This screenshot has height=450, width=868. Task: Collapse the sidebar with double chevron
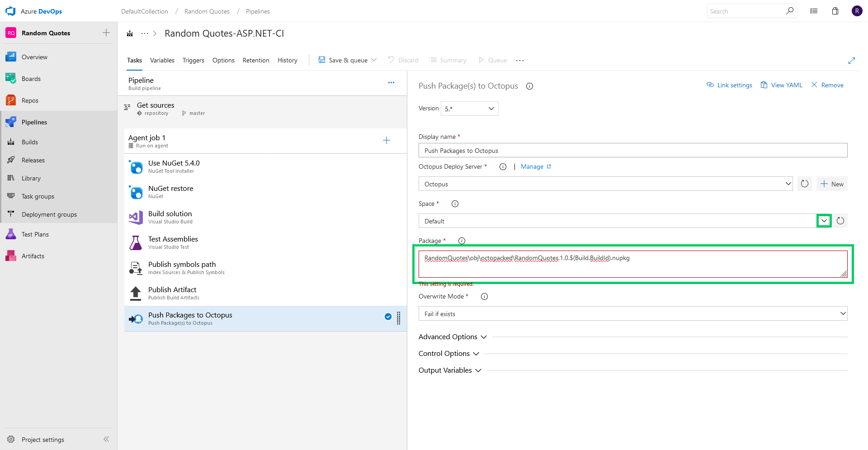click(106, 439)
